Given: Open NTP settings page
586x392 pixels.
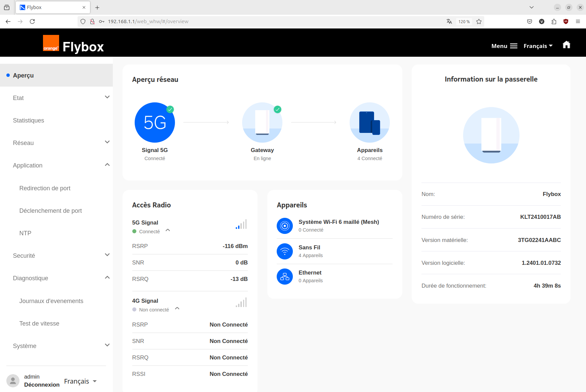Looking at the screenshot, I should click(25, 233).
